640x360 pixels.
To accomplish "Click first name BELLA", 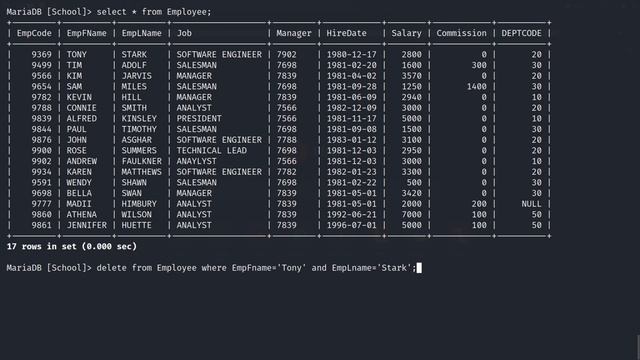I will [x=79, y=193].
